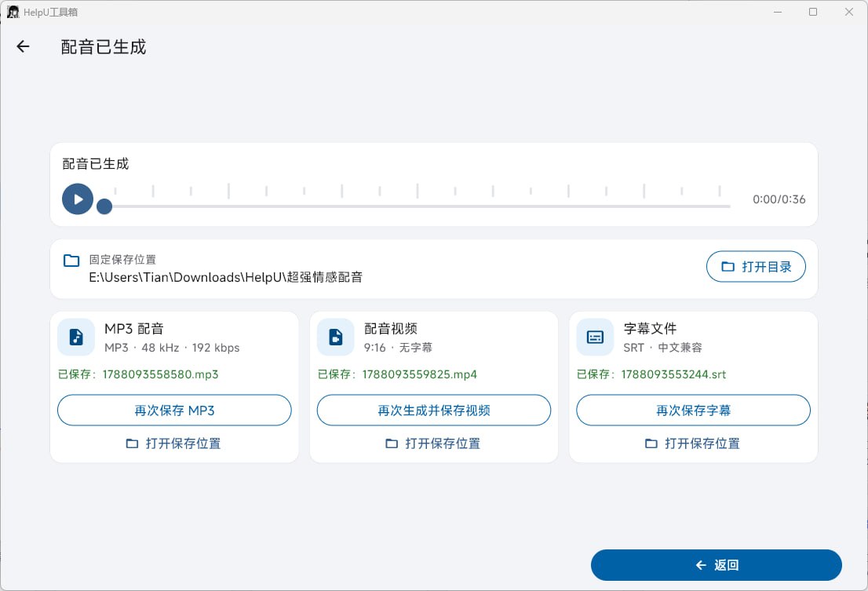
Task: Click the 配音视频 card title
Action: point(391,329)
